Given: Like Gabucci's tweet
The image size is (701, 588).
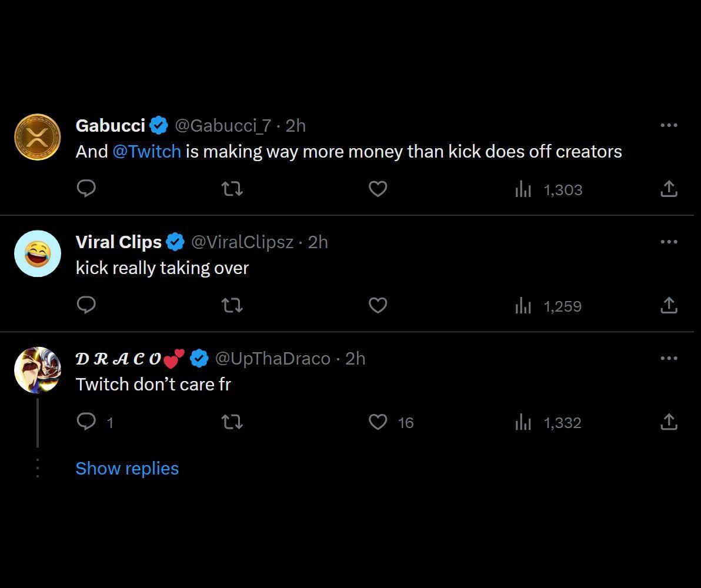Looking at the screenshot, I should [x=378, y=189].
